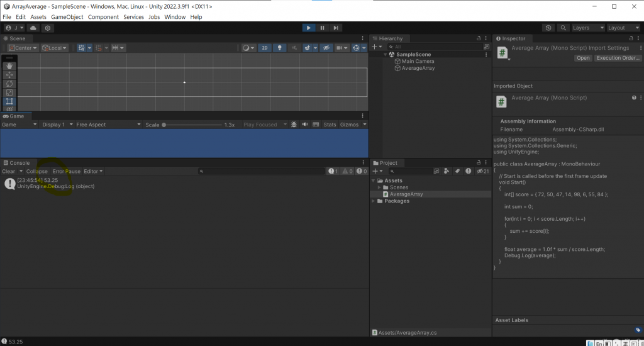The image size is (644, 346).
Task: Click the Execution Order button
Action: point(618,58)
